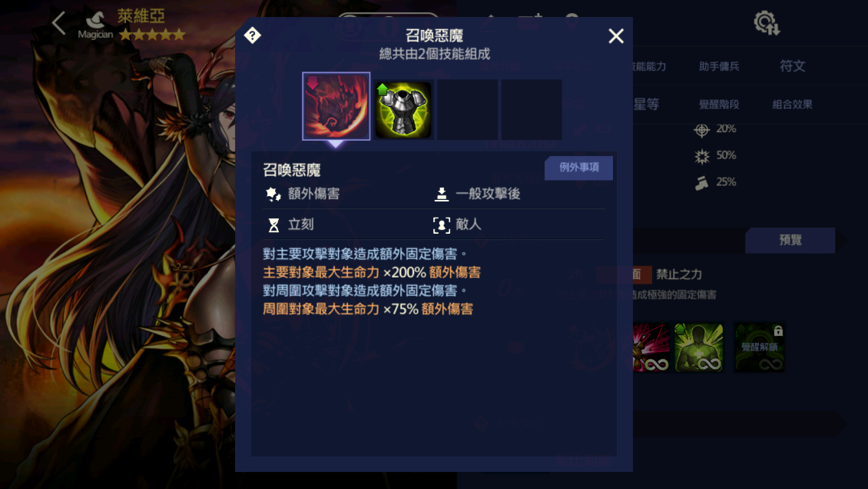
Task: Click the 預覽 preview button
Action: pos(790,240)
